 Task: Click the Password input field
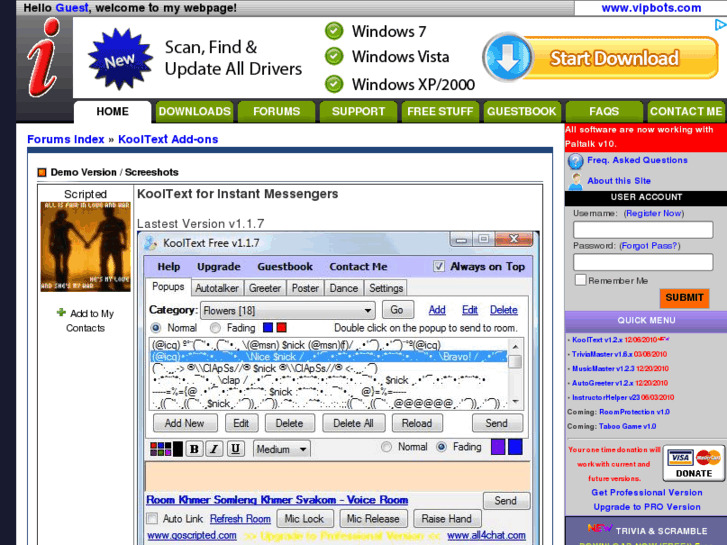(643, 262)
